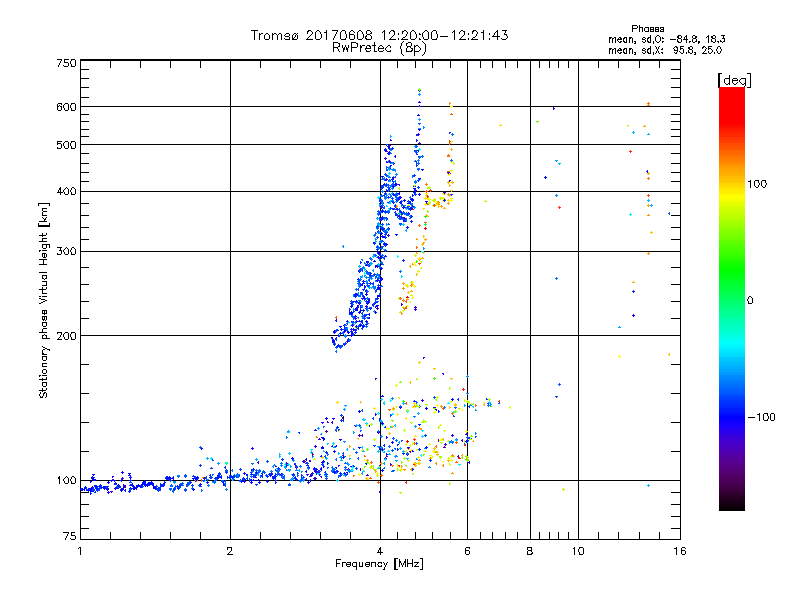Click the y-axis '750' tick label

tap(67, 63)
